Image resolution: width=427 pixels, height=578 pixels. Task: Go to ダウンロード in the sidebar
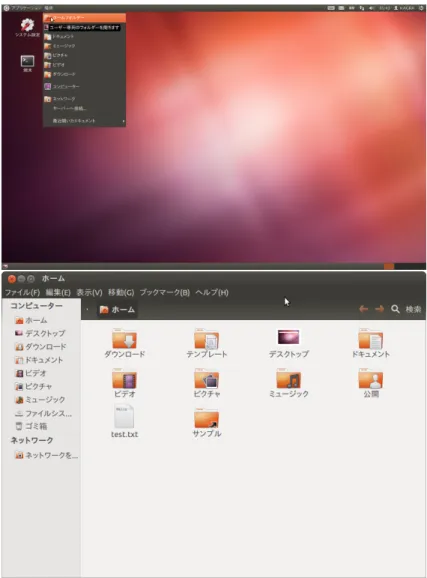(x=40, y=347)
